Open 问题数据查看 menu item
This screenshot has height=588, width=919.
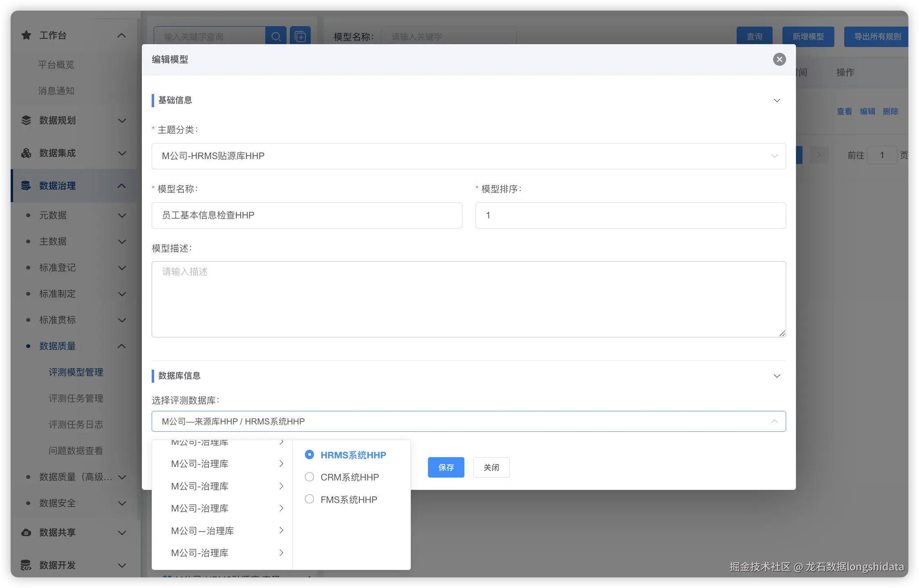(x=76, y=451)
